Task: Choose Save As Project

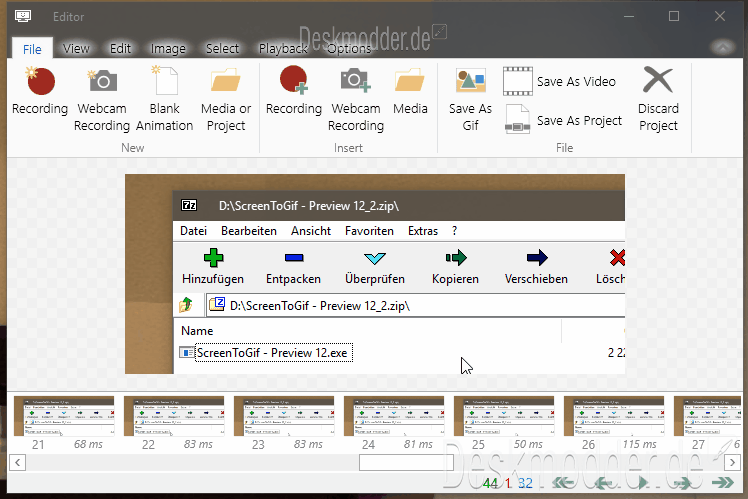Action: click(563, 120)
